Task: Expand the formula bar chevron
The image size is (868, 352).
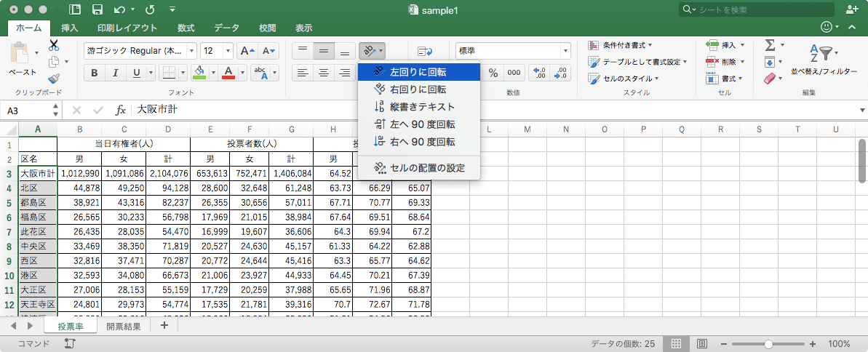Action: (862, 110)
